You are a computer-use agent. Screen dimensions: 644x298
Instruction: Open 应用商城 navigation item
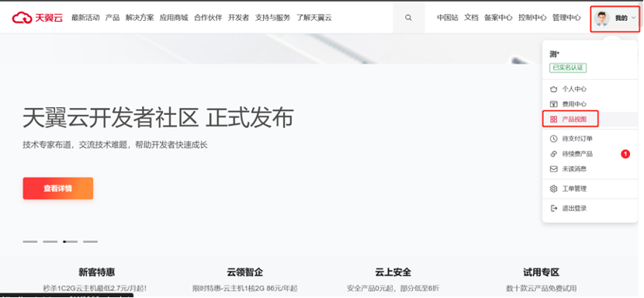[x=174, y=18]
